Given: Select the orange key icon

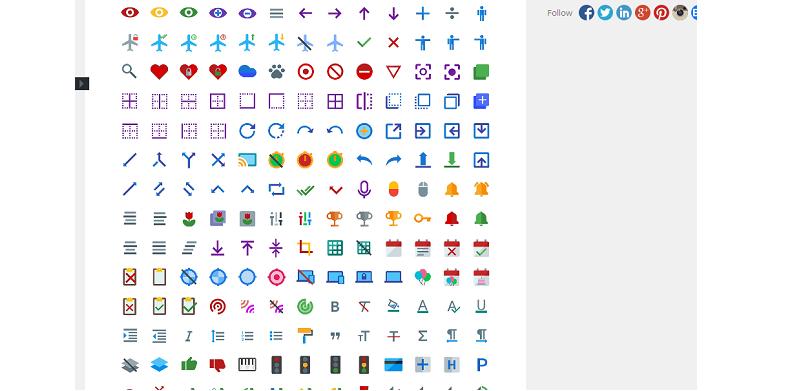Looking at the screenshot, I should (x=423, y=218).
